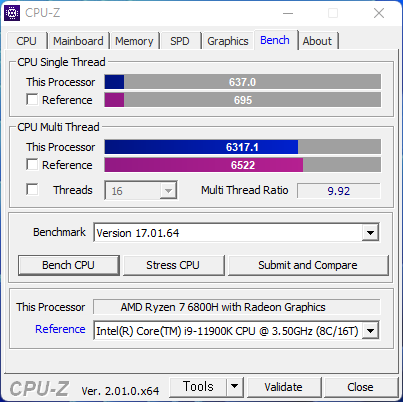Enable the Single Thread Reference checkbox
Screen dimensions: 403x402
click(x=32, y=100)
